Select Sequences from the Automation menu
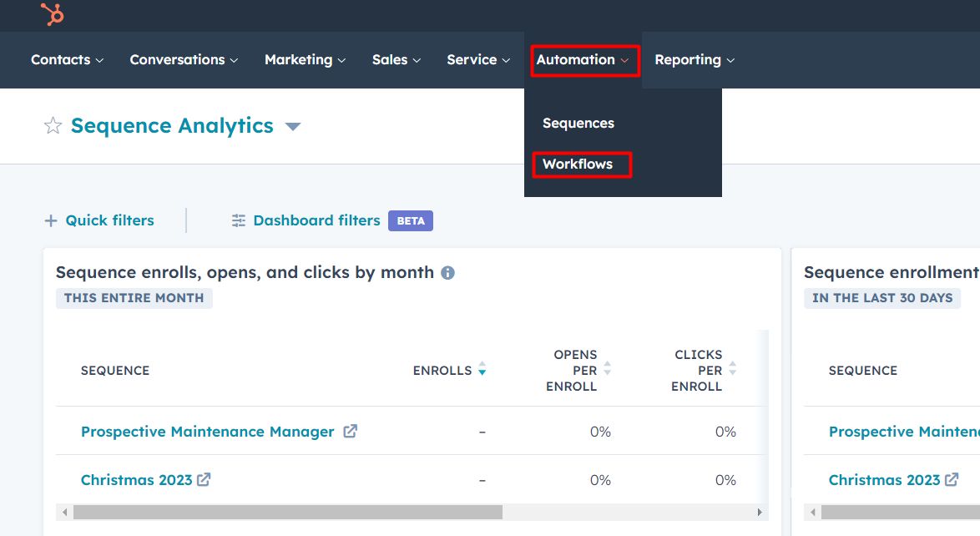Image resolution: width=980 pixels, height=536 pixels. click(578, 124)
